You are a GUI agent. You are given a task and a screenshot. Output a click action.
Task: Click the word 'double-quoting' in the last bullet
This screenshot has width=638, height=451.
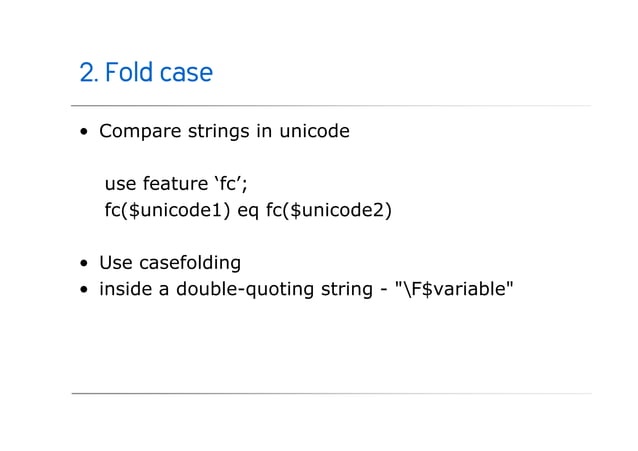[x=245, y=289]
